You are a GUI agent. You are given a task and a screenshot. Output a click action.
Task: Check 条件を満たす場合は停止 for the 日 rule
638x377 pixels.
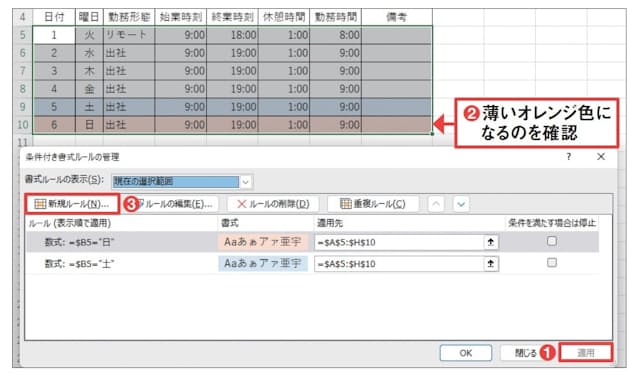pyautogui.click(x=552, y=241)
